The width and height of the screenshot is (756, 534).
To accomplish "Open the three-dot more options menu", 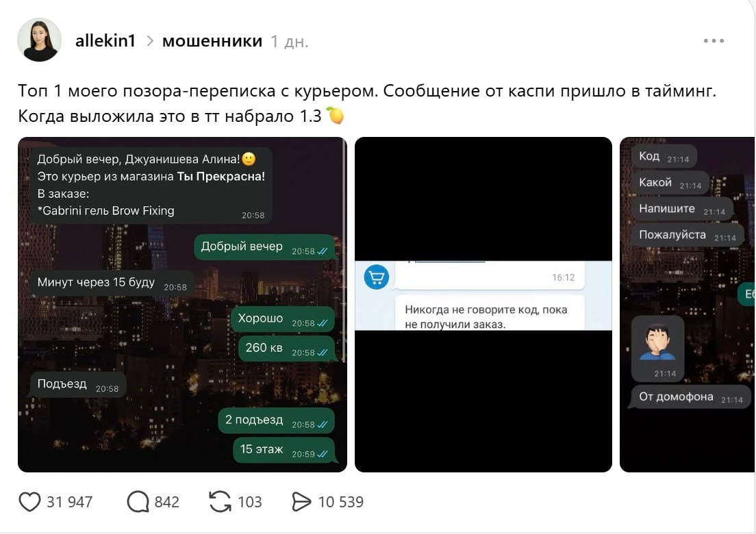I will [714, 41].
